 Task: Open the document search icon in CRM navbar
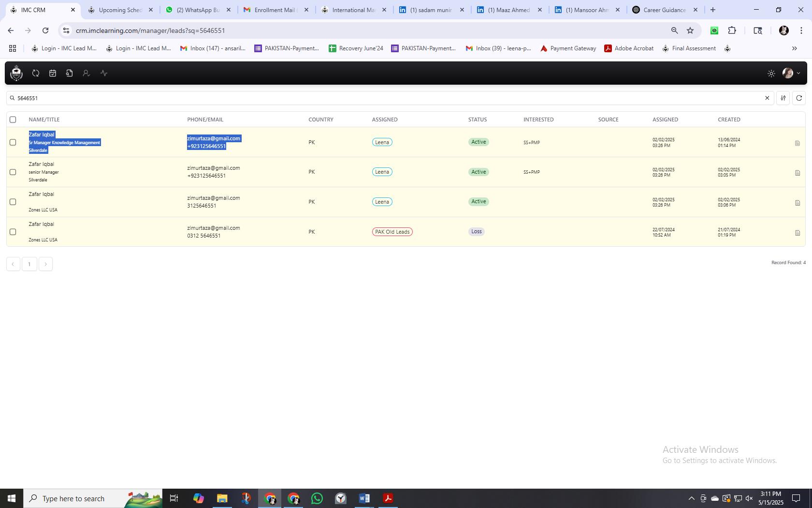(70, 73)
